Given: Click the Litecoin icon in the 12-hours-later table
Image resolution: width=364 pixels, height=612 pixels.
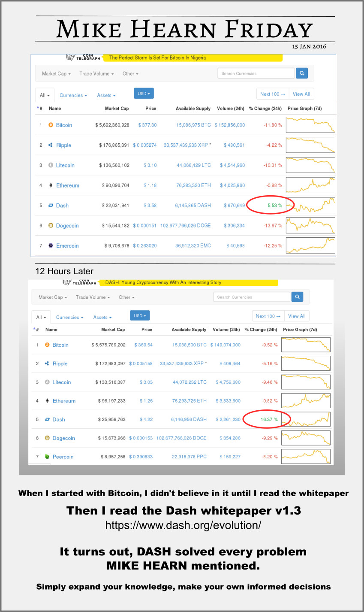Looking at the screenshot, I should tap(48, 382).
